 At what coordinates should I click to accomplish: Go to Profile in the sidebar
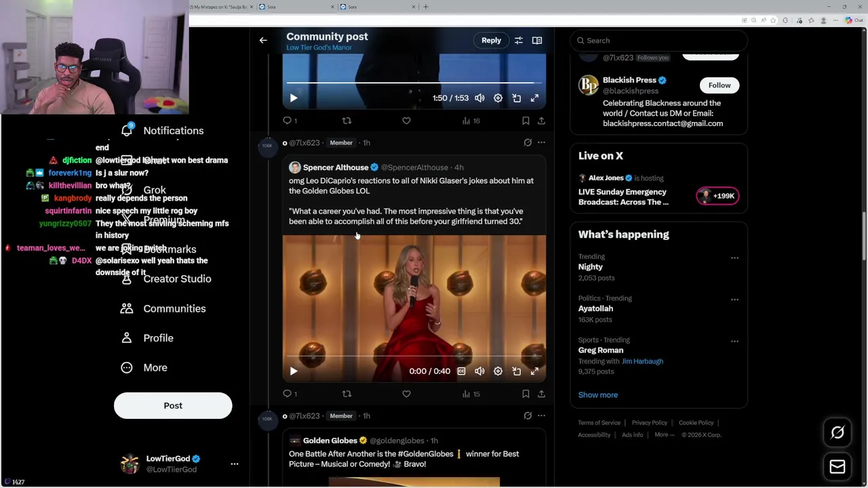pyautogui.click(x=158, y=338)
